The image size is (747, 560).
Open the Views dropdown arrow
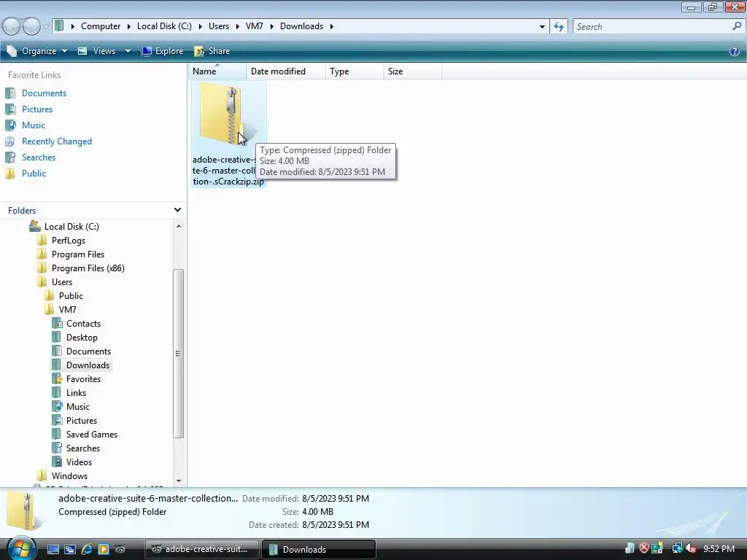click(x=128, y=51)
